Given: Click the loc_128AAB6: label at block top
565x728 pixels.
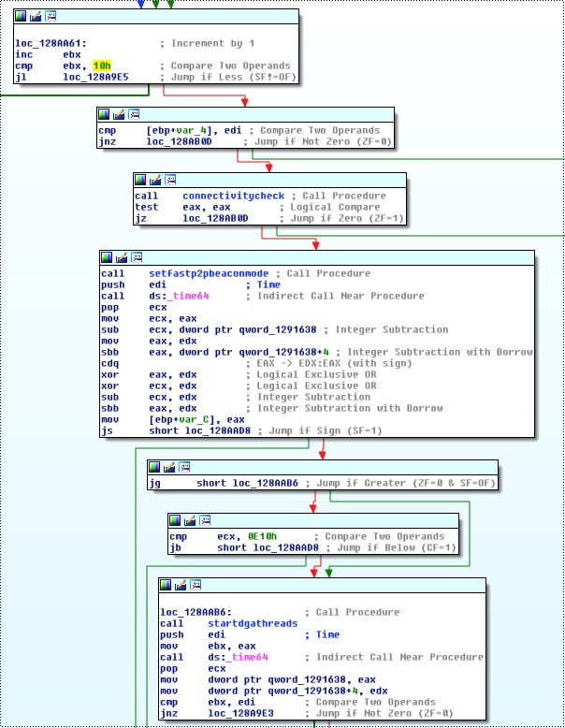Looking at the screenshot, I should (x=195, y=612).
